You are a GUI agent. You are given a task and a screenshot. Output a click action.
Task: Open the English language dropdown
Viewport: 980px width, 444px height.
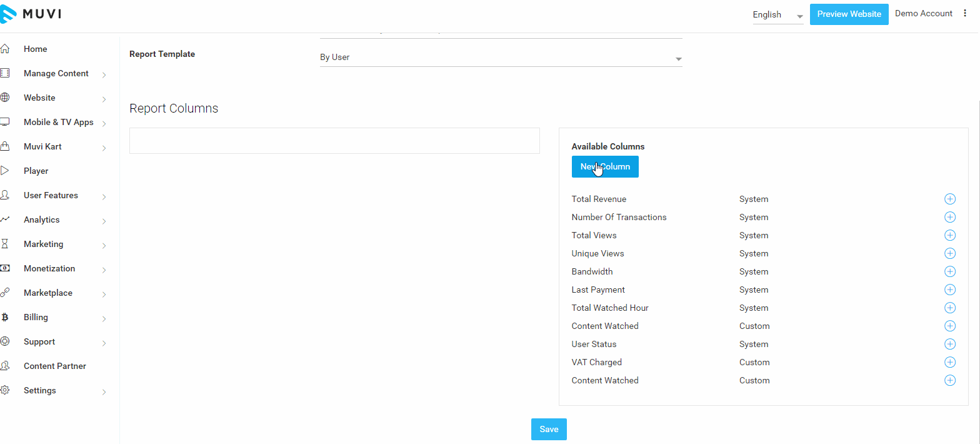778,15
